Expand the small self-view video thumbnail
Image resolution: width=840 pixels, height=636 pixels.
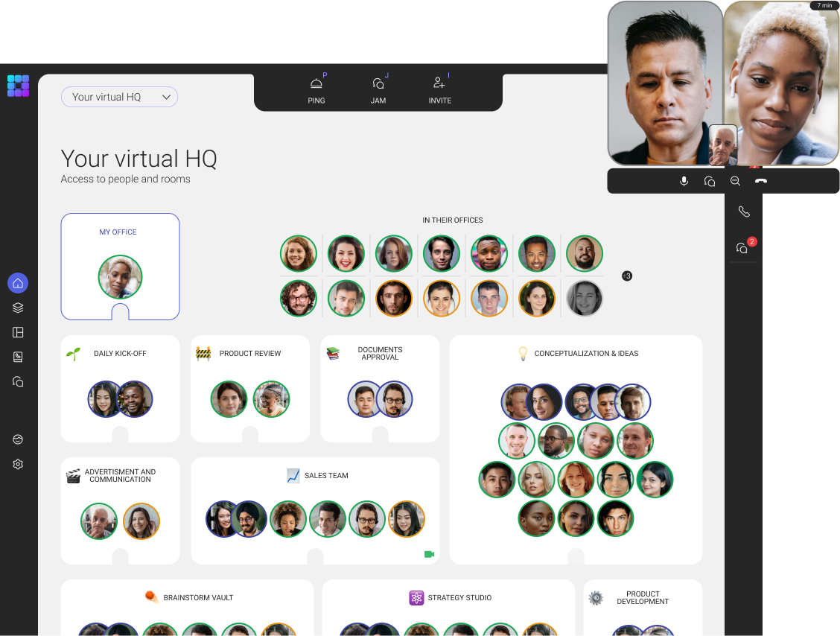tap(722, 144)
